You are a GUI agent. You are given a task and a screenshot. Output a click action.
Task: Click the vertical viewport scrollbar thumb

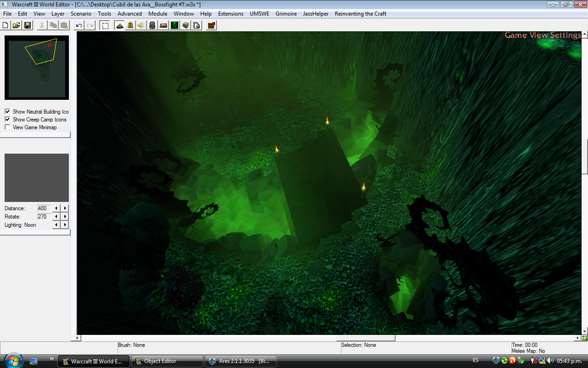(584, 156)
